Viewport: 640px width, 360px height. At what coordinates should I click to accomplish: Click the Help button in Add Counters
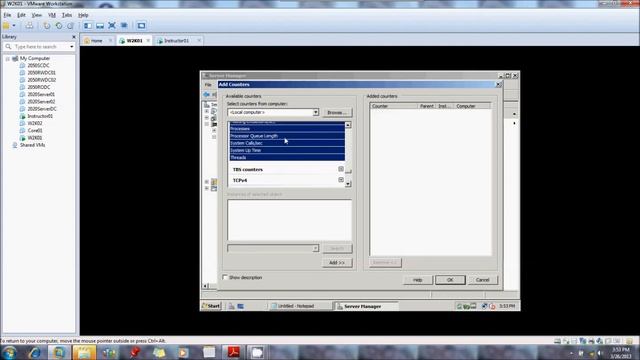pyautogui.click(x=418, y=280)
